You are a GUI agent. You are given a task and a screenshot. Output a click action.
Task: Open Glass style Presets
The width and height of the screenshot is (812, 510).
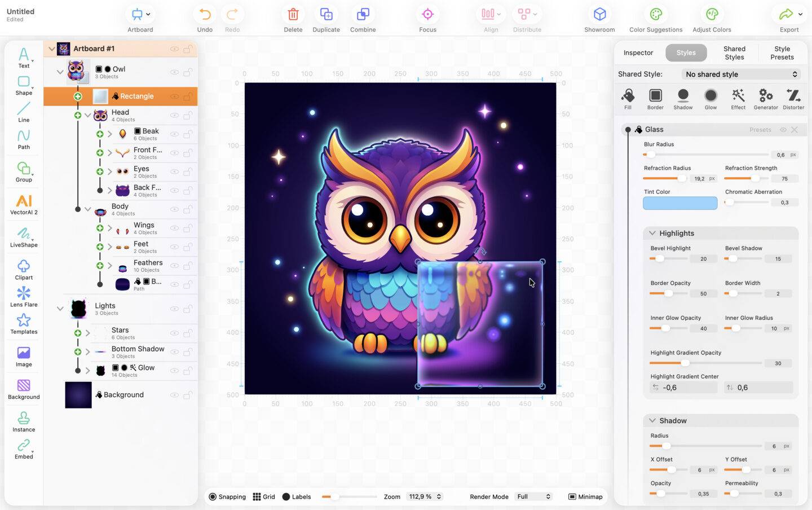coord(760,130)
